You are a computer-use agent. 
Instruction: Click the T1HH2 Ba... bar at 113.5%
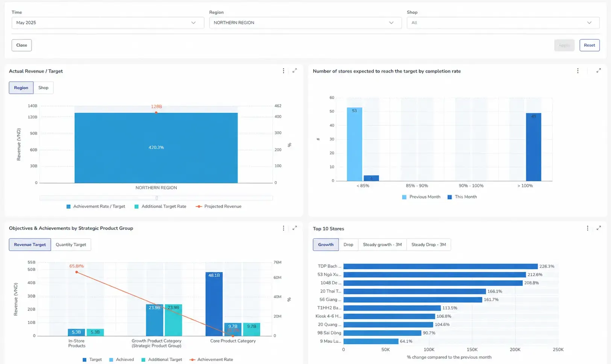392,308
